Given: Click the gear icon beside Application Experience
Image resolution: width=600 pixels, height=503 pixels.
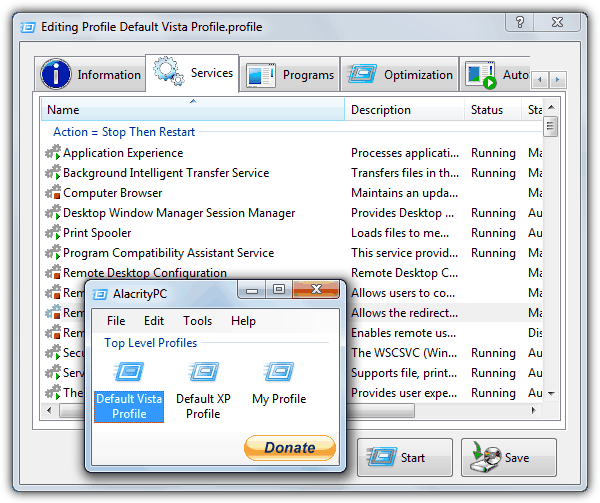Looking at the screenshot, I should click(x=53, y=153).
